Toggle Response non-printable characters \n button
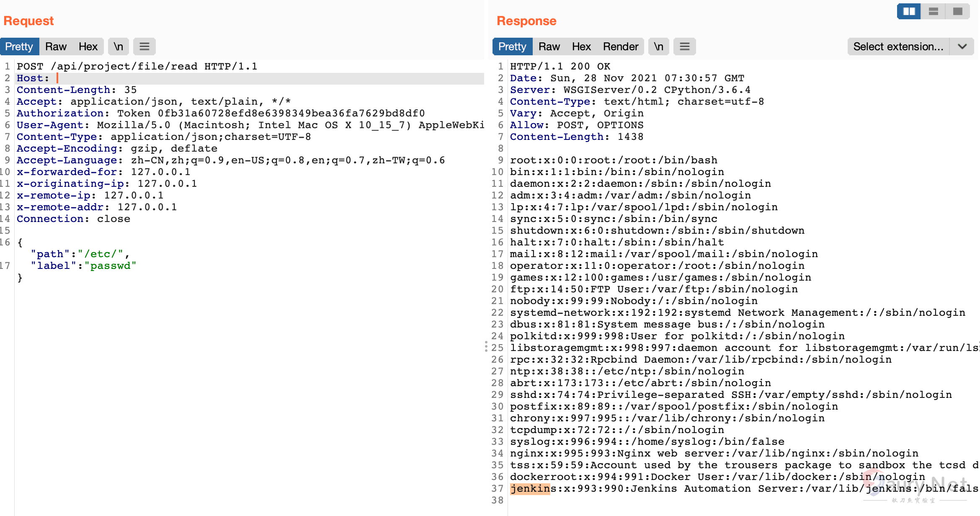The height and width of the screenshot is (516, 980). (x=659, y=46)
